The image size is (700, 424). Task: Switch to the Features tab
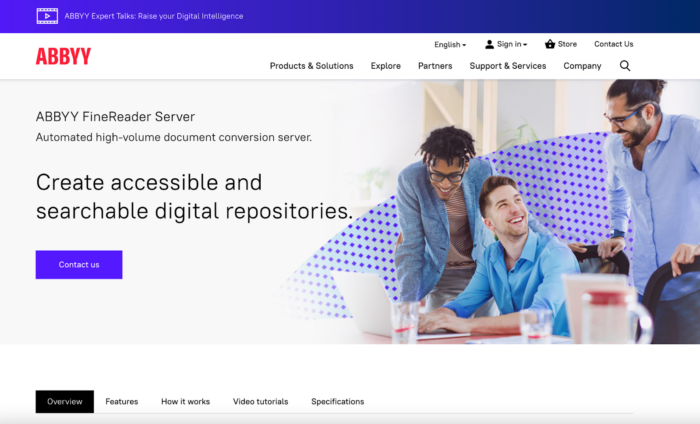click(122, 402)
